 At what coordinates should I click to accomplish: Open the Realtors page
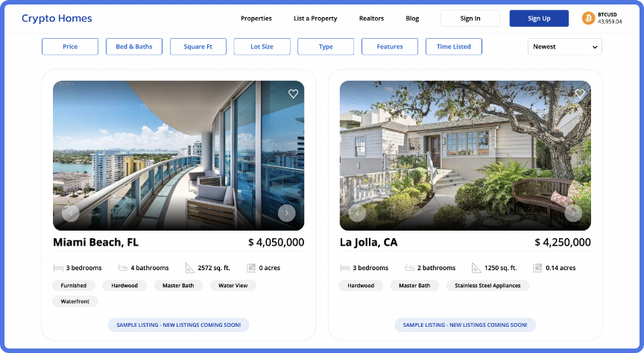[371, 19]
